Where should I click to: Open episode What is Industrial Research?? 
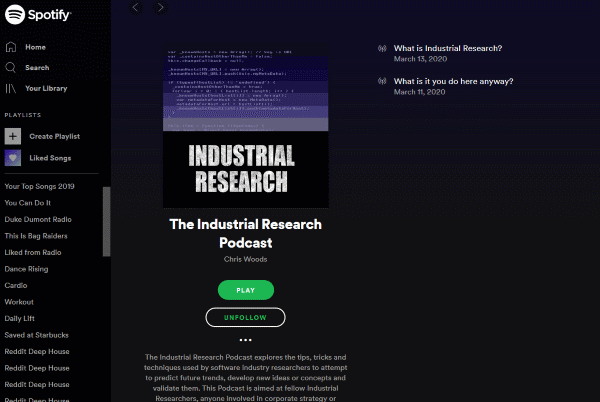[448, 48]
